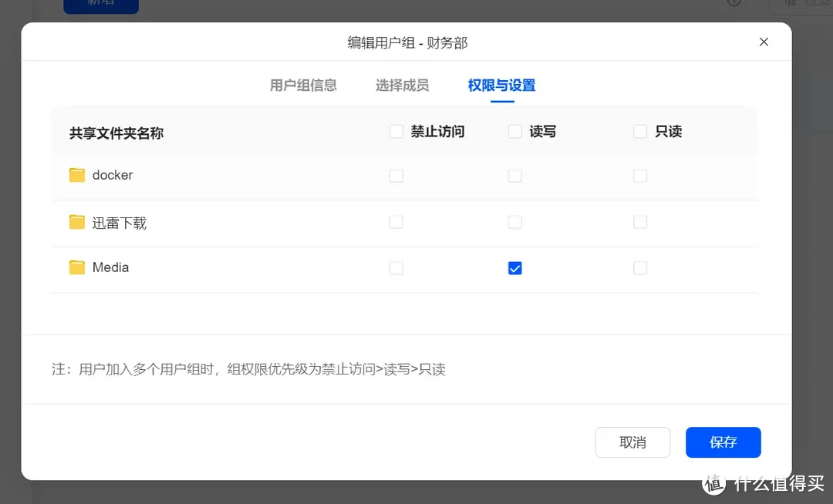Check the 读写 select-all checkbox in the header
Screen dimensions: 833x504
tap(514, 131)
